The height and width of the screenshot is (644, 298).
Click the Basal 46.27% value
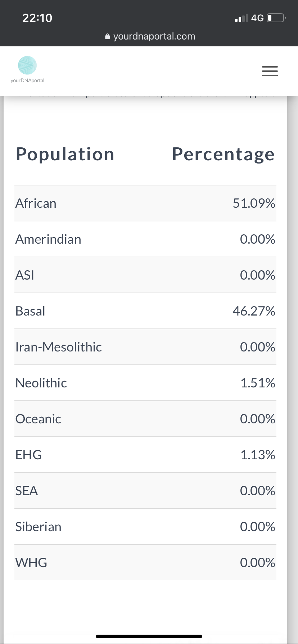click(254, 311)
